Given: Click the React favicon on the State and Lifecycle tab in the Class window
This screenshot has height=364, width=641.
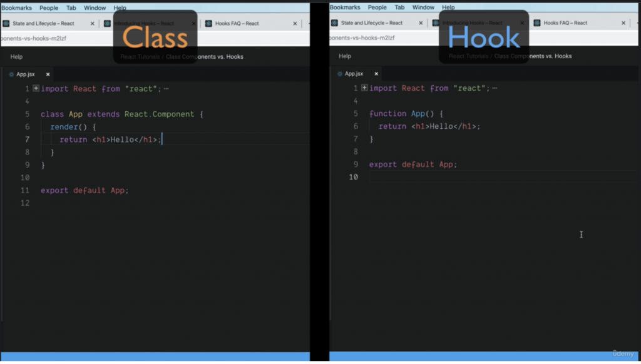Looking at the screenshot, I should [6, 24].
